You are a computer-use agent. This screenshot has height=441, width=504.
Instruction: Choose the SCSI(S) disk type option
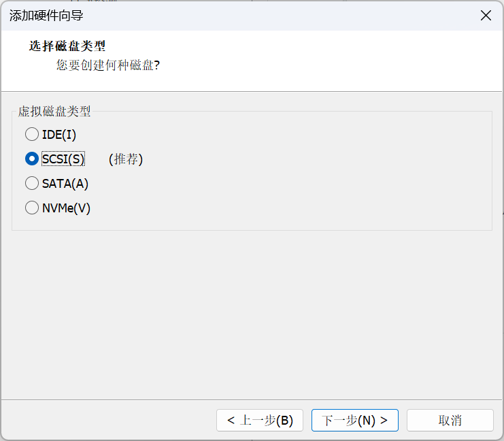(32, 159)
